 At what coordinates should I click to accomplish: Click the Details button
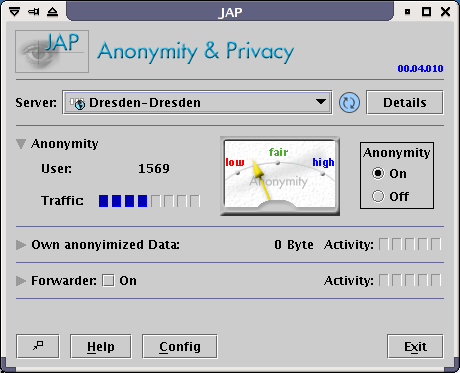click(405, 102)
